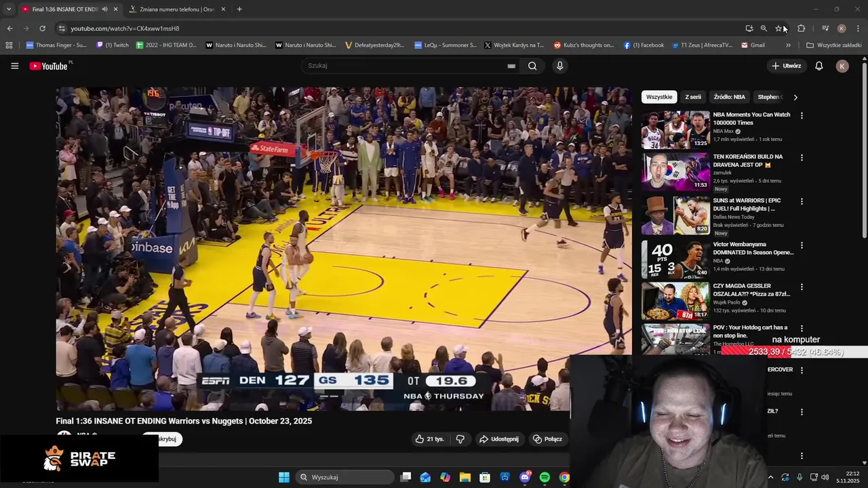Open Chrome icon on the taskbar

[x=564, y=477]
